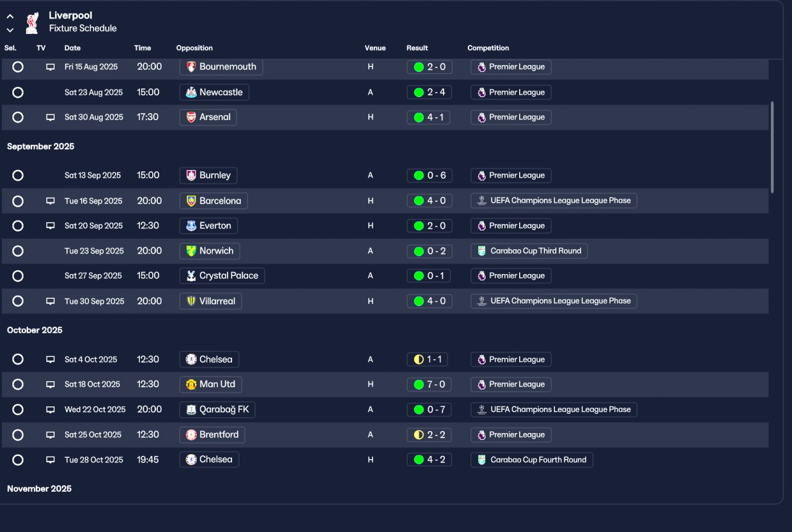
Task: Click the TV icon for Man Utd match
Action: [x=51, y=384]
